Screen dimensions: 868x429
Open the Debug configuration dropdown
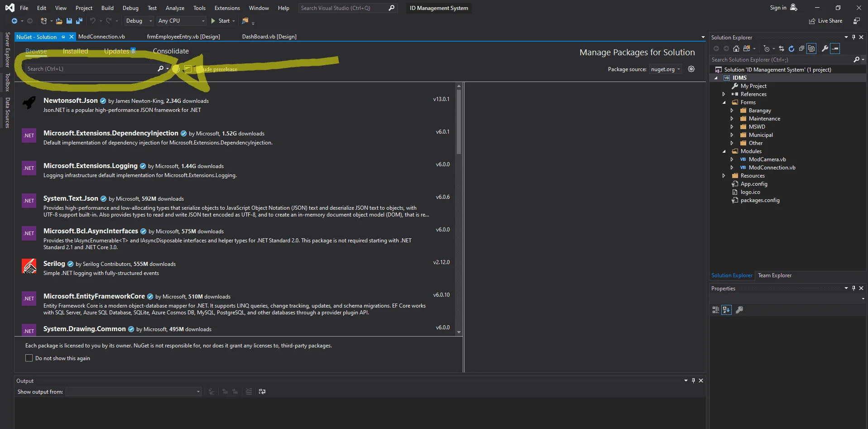pos(139,21)
